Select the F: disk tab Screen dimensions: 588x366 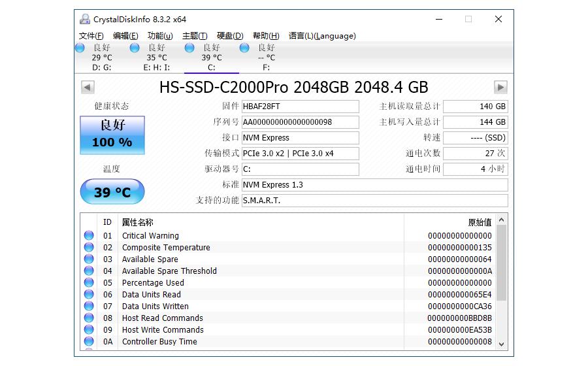pyautogui.click(x=267, y=58)
